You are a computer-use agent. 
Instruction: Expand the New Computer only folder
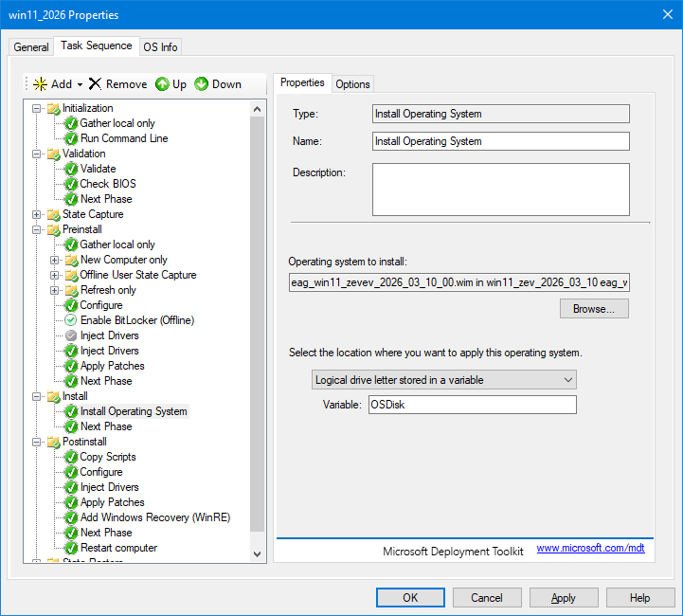tap(55, 260)
